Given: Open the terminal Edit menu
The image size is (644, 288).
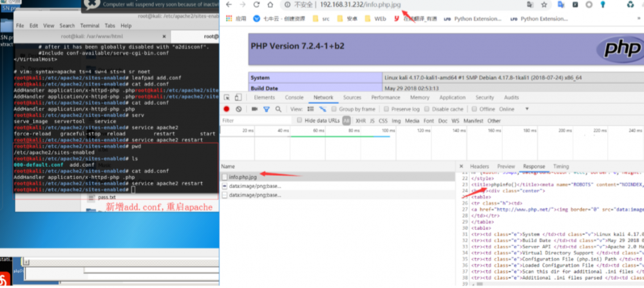Looking at the screenshot, I should coord(33,26).
